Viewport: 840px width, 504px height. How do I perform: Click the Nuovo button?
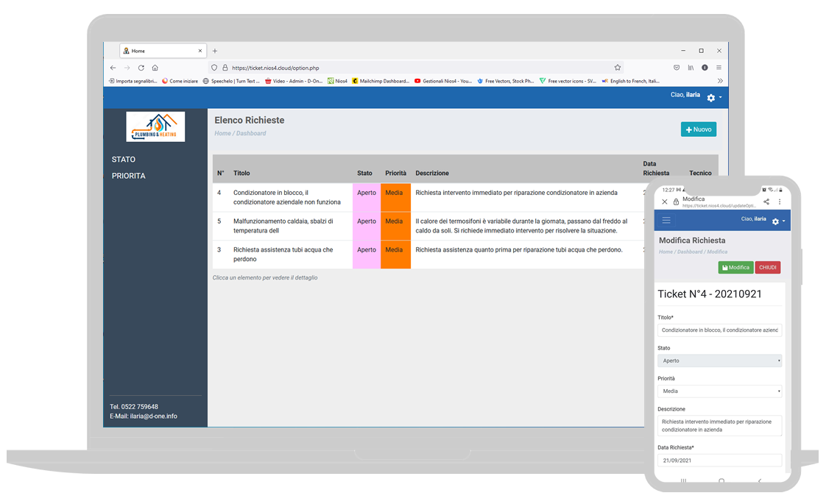pyautogui.click(x=698, y=129)
